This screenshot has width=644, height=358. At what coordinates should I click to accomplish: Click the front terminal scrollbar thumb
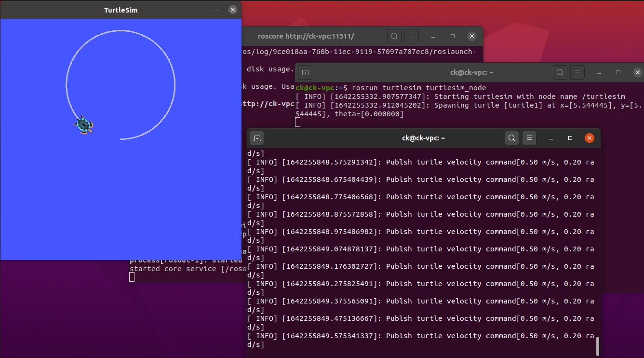point(598,346)
